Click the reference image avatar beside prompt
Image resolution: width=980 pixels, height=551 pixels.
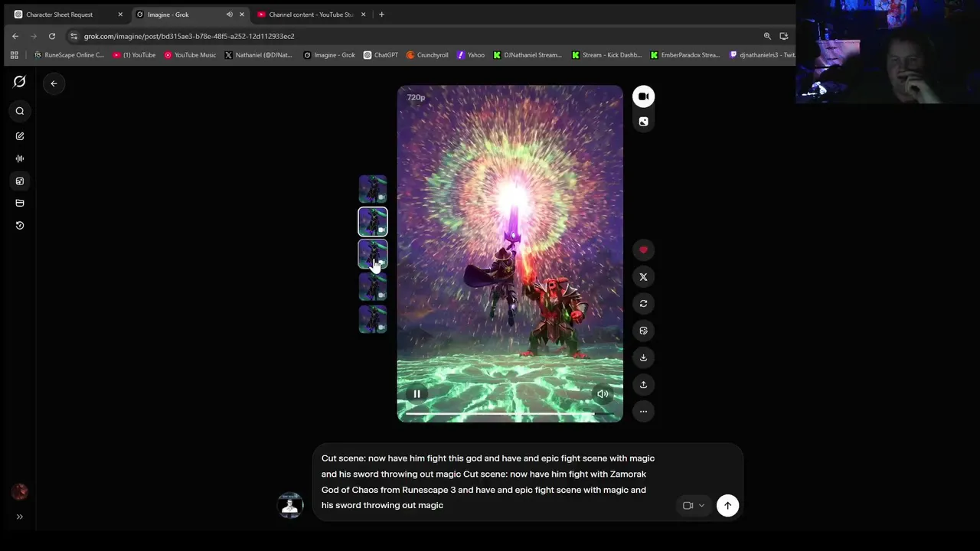pyautogui.click(x=289, y=505)
